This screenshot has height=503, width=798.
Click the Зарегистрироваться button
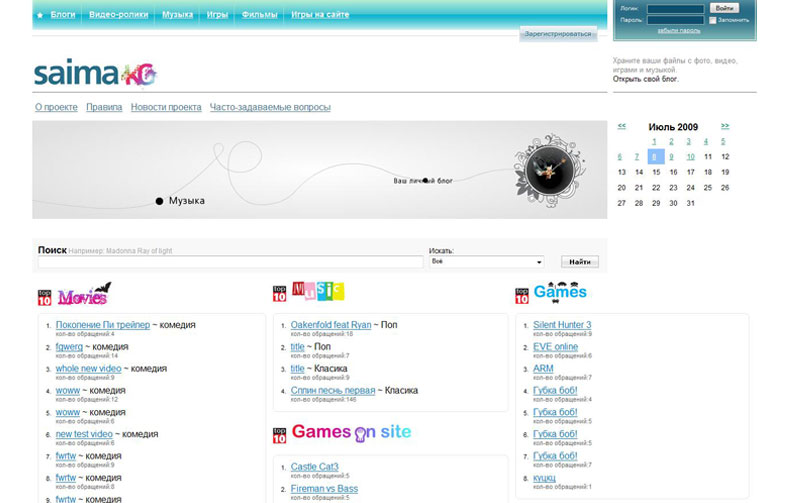click(x=558, y=33)
